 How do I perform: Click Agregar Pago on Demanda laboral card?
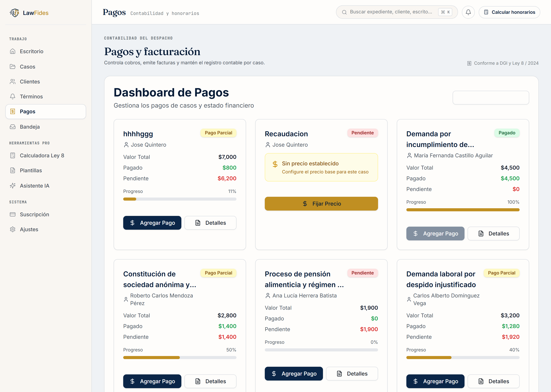435,381
